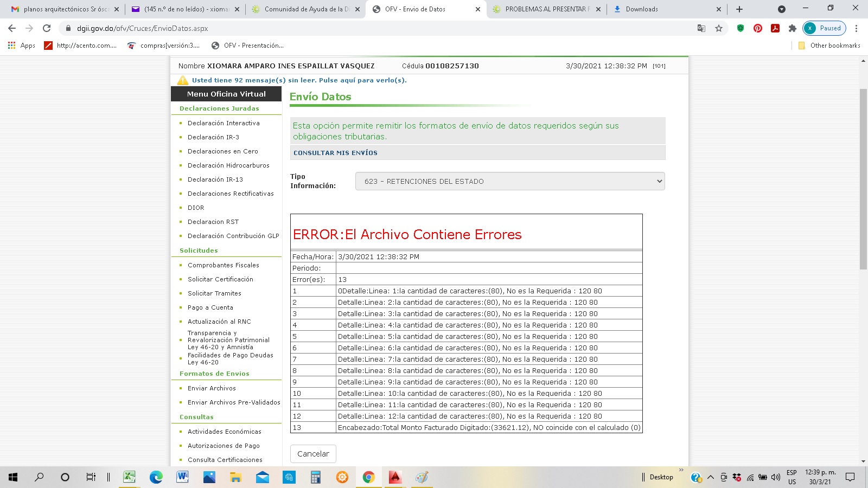Launch Excel from the taskbar
This screenshot has height=488, width=868.
coord(129,477)
